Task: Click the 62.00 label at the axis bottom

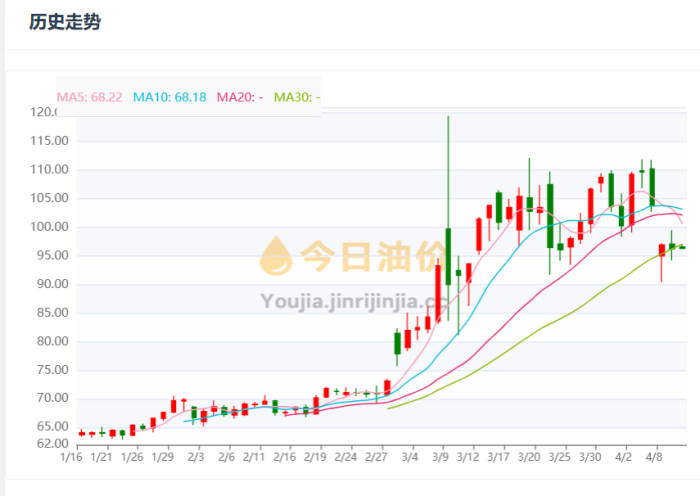Action: [x=47, y=442]
